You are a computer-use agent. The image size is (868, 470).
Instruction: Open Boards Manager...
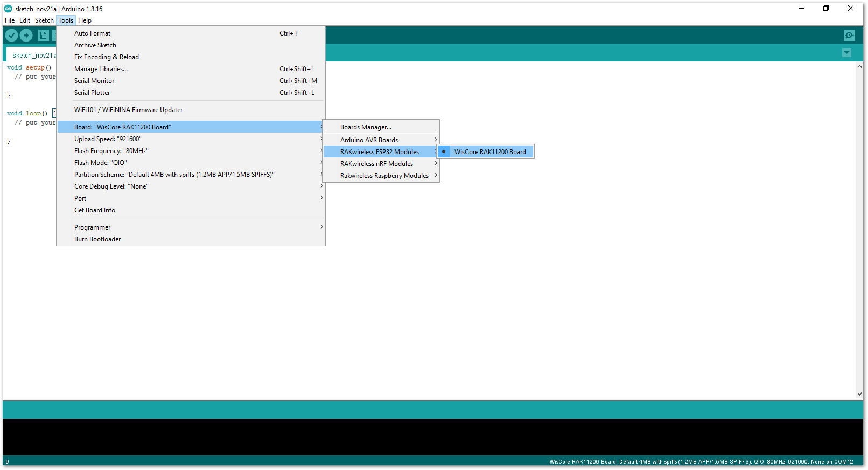381,127
